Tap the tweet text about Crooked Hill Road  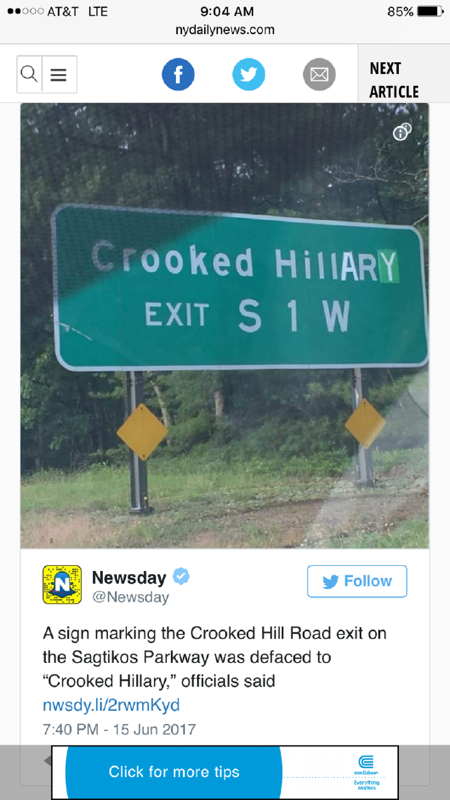[x=214, y=657]
